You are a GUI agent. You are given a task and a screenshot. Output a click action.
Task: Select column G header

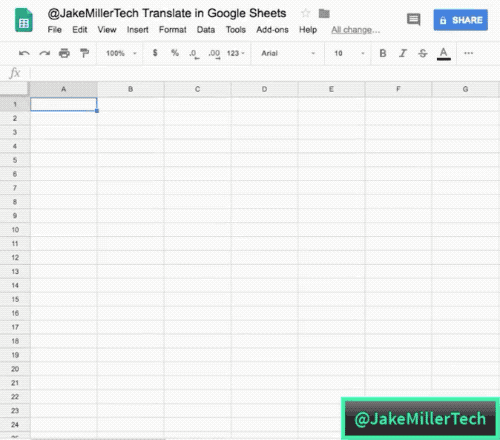pyautogui.click(x=466, y=89)
